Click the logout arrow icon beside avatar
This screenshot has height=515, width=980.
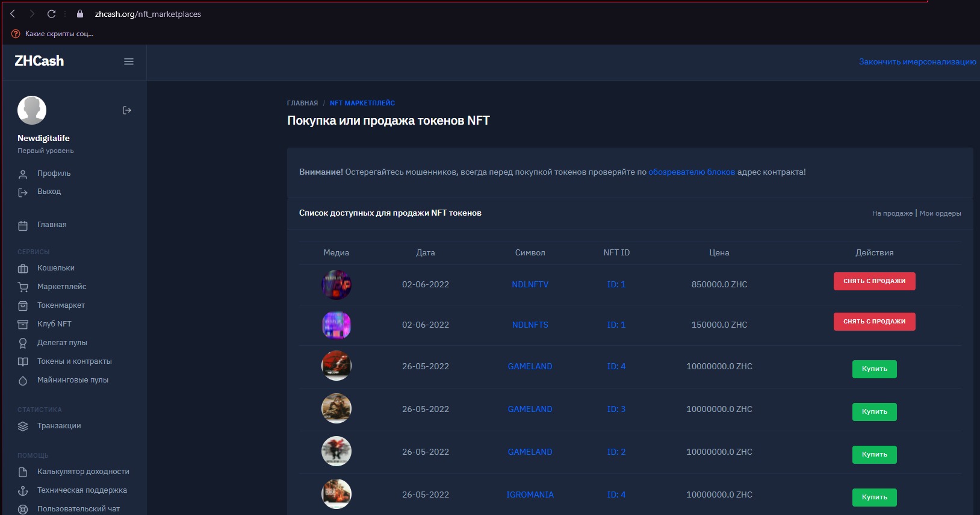[127, 110]
